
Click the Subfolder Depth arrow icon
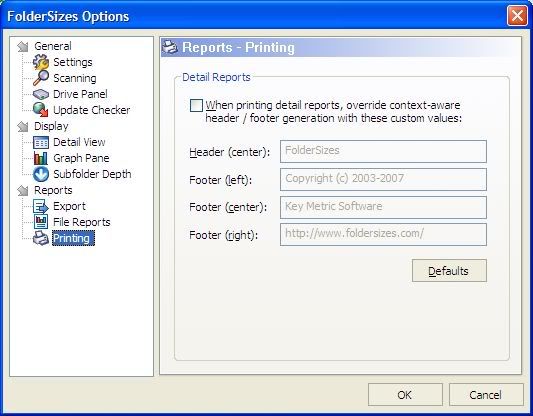[41, 174]
